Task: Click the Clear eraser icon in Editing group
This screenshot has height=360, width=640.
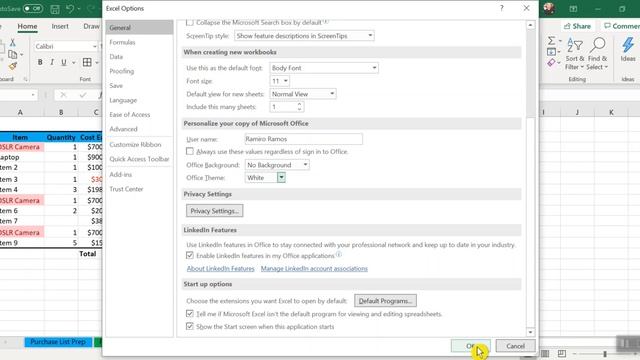Action: (x=551, y=63)
